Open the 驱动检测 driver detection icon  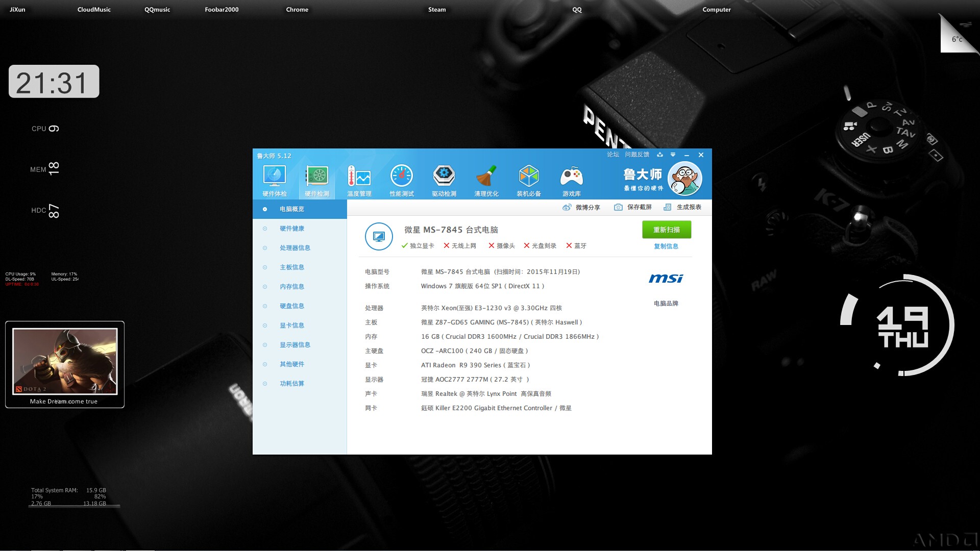pos(444,181)
